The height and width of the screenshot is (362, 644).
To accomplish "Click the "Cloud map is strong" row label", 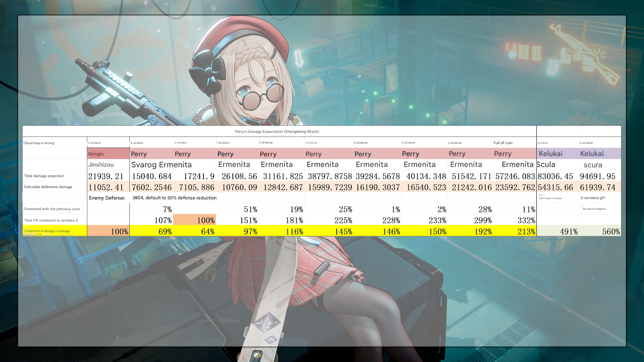I will (x=39, y=143).
